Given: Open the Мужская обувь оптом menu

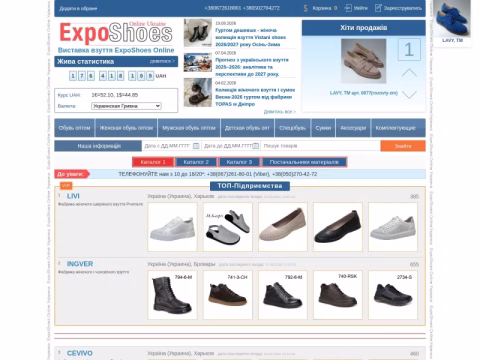Looking at the screenshot, I should pyautogui.click(x=189, y=128).
